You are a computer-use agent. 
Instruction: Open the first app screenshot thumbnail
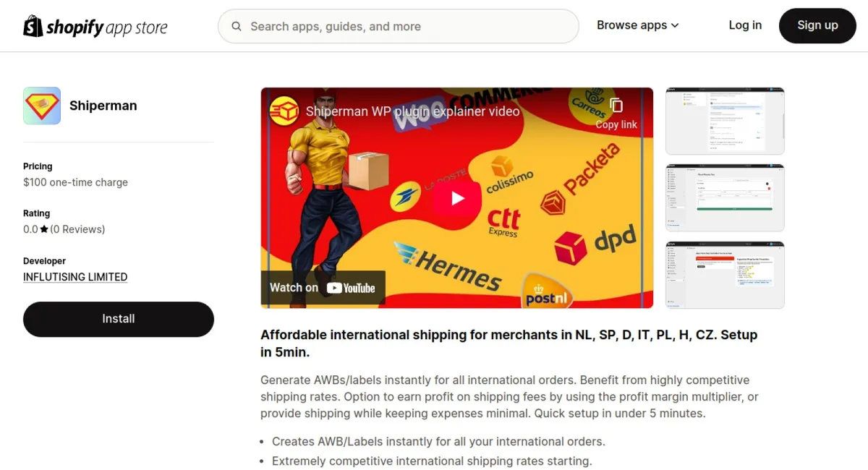click(x=725, y=121)
